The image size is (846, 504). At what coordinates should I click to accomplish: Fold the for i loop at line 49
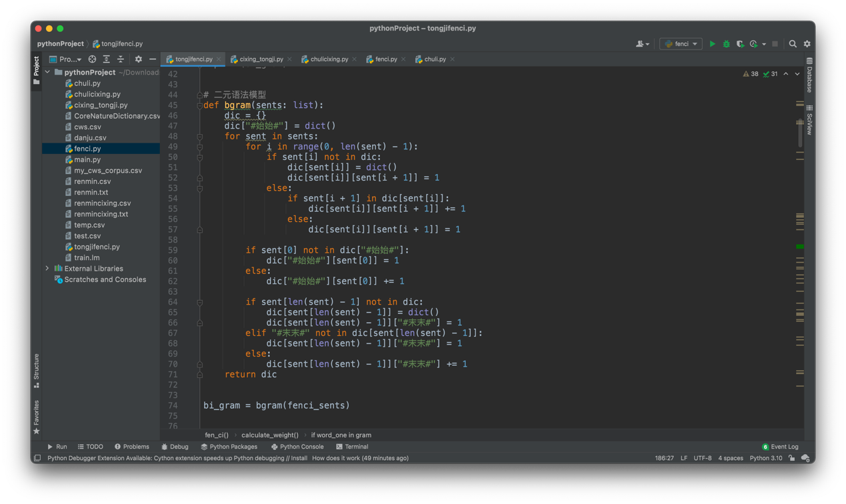coord(199,147)
